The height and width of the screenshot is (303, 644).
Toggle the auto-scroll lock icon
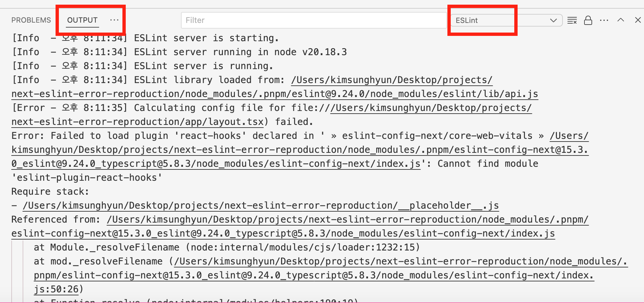[x=588, y=20]
